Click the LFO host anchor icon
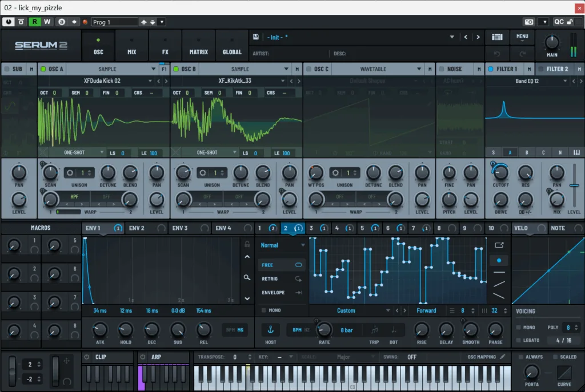 270,330
